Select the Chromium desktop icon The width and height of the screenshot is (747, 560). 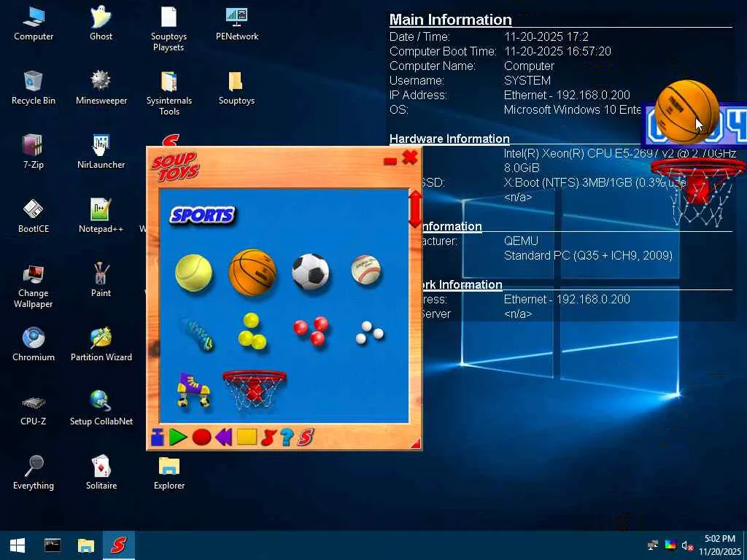tap(34, 345)
